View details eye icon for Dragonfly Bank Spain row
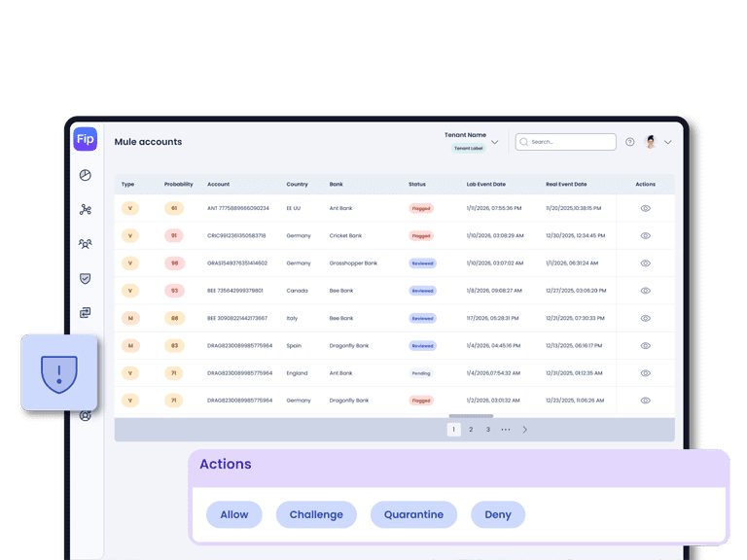This screenshot has width=747, height=560. click(x=646, y=346)
